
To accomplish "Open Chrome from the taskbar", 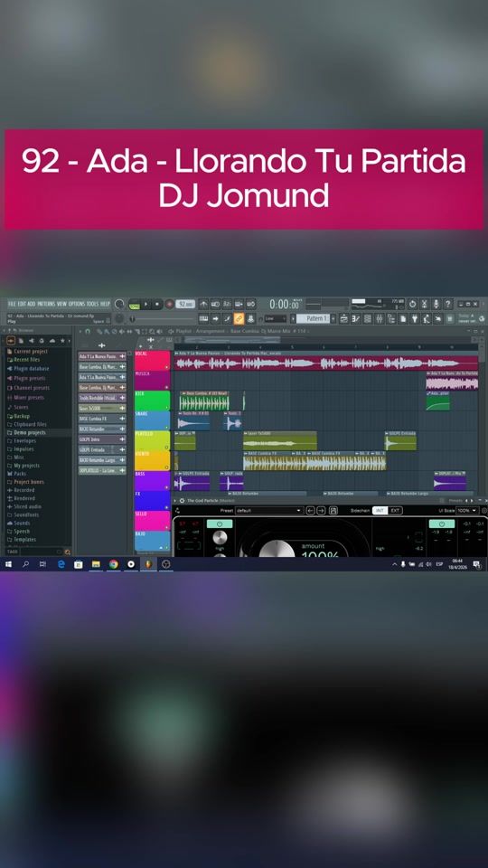I will pyautogui.click(x=114, y=564).
